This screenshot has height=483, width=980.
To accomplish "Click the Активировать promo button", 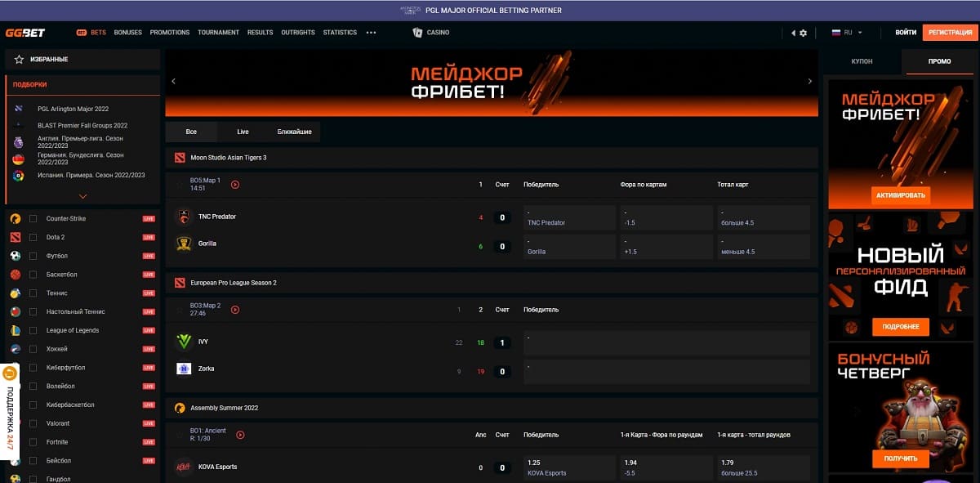I will [x=901, y=195].
